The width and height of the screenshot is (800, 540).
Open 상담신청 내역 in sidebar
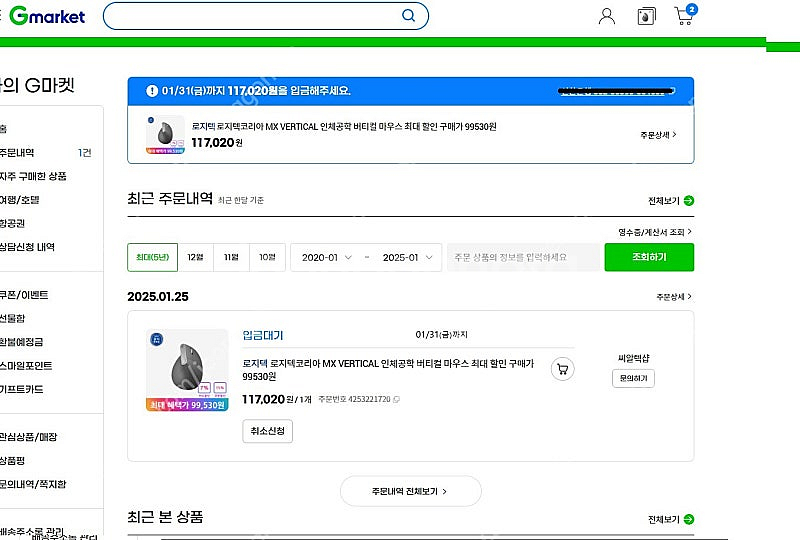click(27, 247)
